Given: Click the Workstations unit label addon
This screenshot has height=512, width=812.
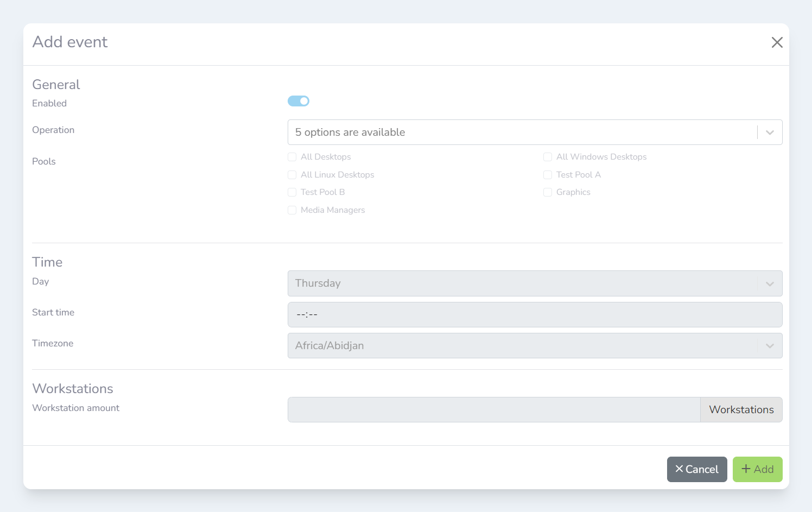Looking at the screenshot, I should (x=741, y=410).
